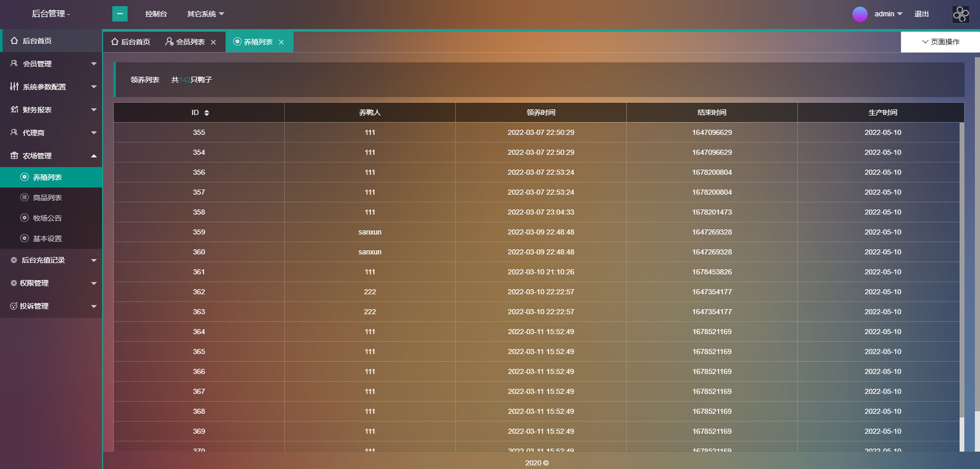Click the page's right-edge scrollbar

tap(977, 235)
